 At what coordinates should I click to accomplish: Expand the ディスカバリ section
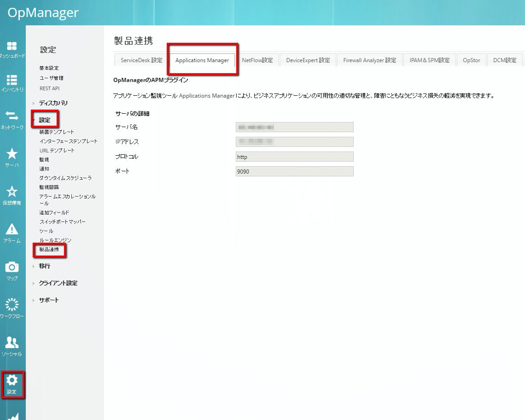tap(53, 103)
